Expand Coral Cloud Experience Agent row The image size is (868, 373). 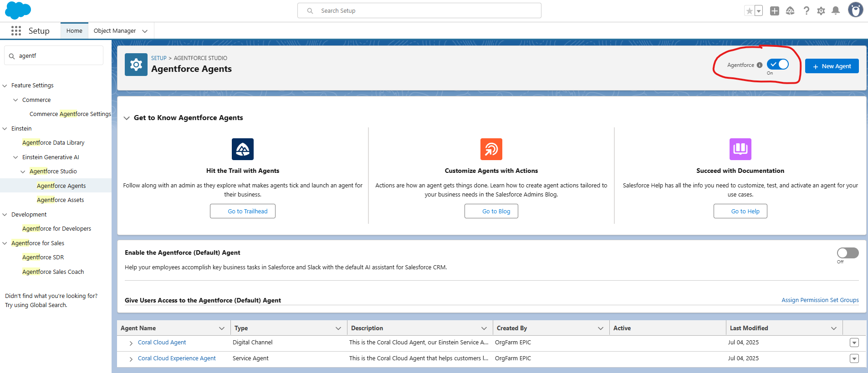tap(131, 359)
